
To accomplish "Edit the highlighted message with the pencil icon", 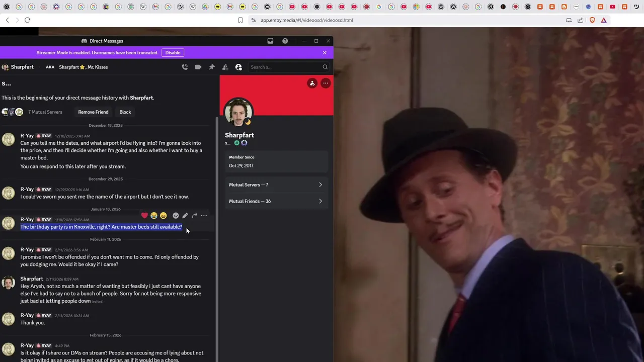I will coord(185,215).
